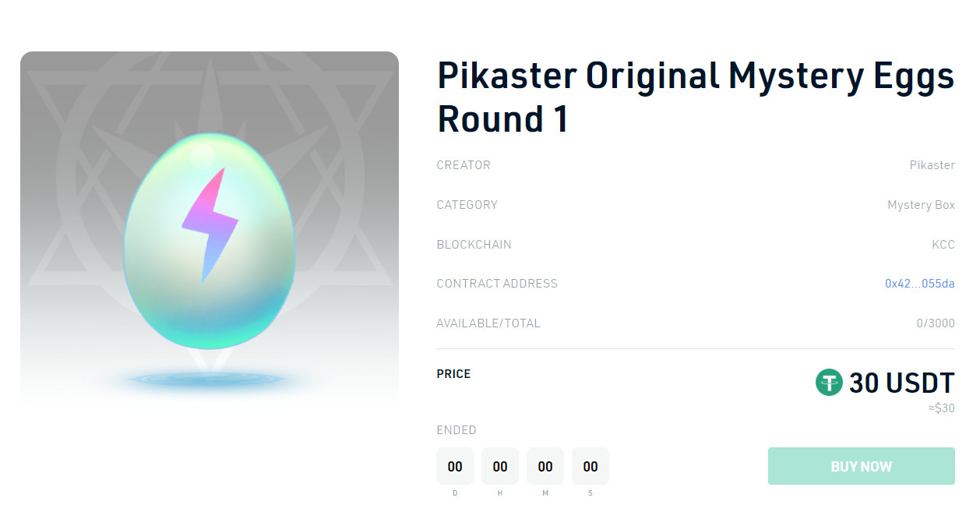The height and width of the screenshot is (505, 980).
Task: Click the green Tether USDT coin icon
Action: coord(829,383)
